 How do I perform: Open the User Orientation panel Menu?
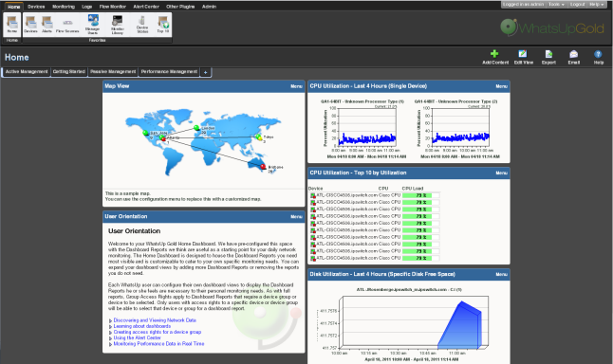296,217
